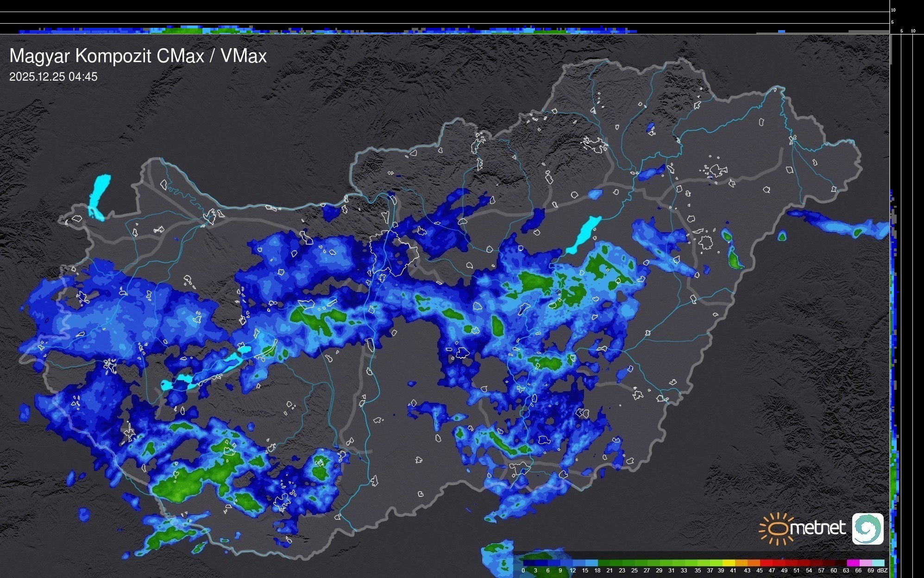The width and height of the screenshot is (924, 578).
Task: Click the dark blue 0 dBZ legend swatch
Action: [529, 563]
